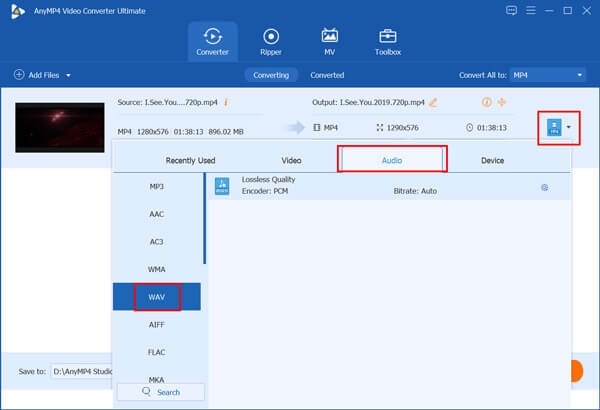
Task: Click the Encoder: PCM text
Action: coord(265,191)
